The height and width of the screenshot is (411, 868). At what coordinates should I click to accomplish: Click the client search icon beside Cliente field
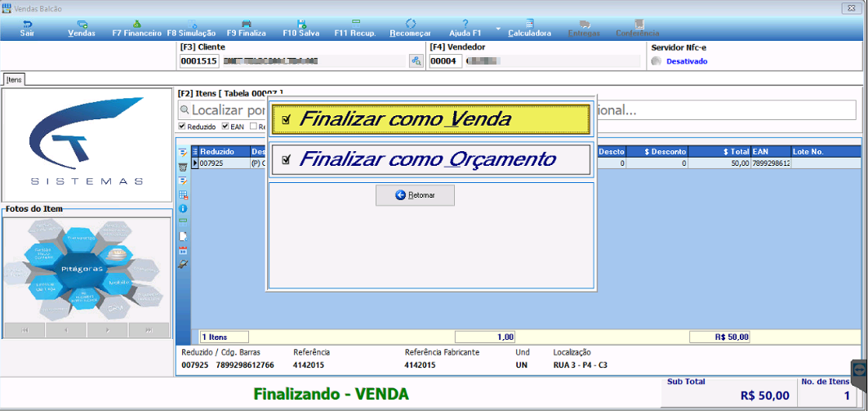(416, 61)
